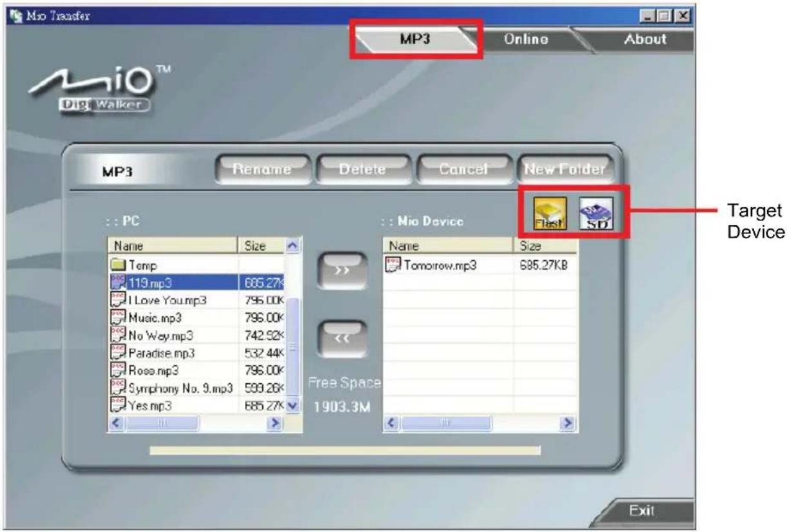Select the SD card target device icon

click(x=596, y=214)
